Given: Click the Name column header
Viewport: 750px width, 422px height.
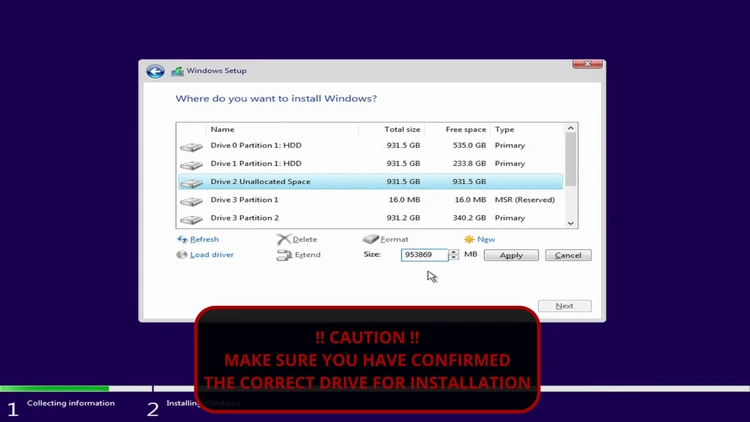Looking at the screenshot, I should click(x=222, y=129).
